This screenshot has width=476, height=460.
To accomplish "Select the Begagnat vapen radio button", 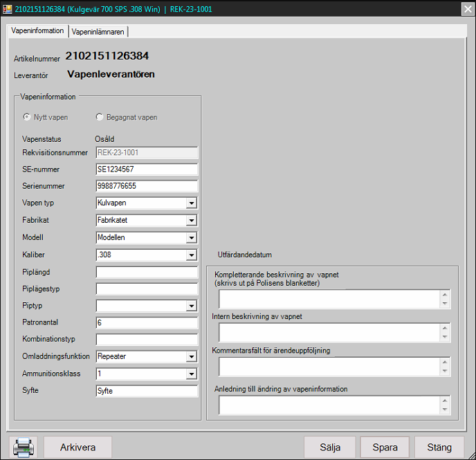I will pyautogui.click(x=100, y=118).
